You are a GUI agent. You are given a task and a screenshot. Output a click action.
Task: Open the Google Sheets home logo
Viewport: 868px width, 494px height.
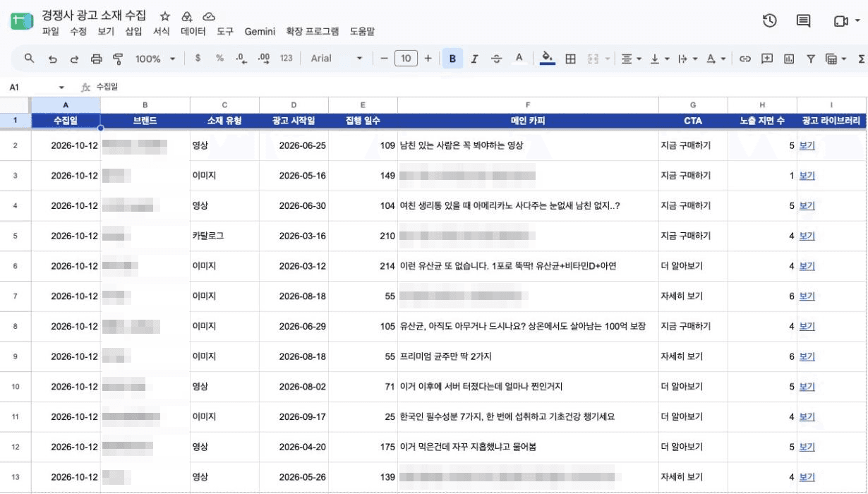21,22
